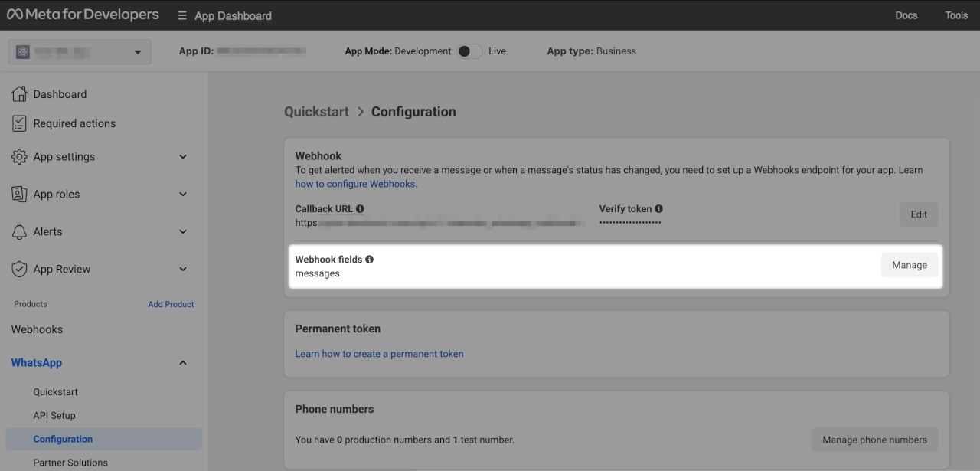Click the Quickstart breadcrumb
The image size is (980, 471).
point(316,111)
